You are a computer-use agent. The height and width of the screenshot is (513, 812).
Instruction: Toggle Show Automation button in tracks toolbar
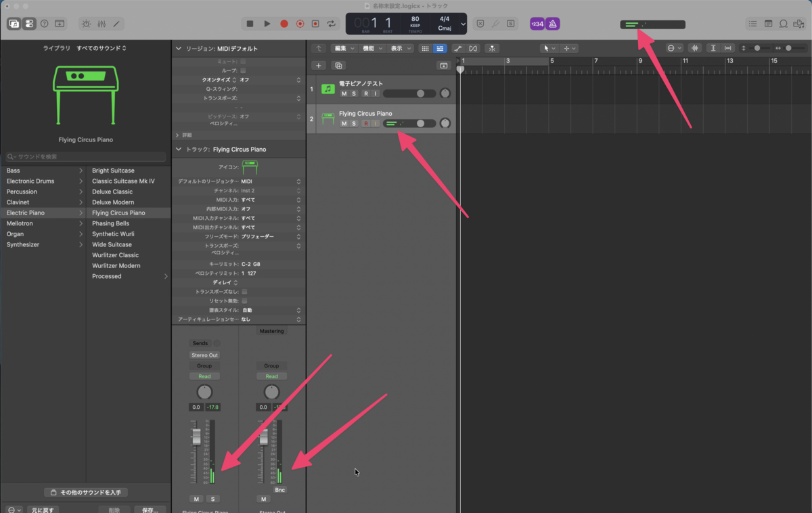458,48
